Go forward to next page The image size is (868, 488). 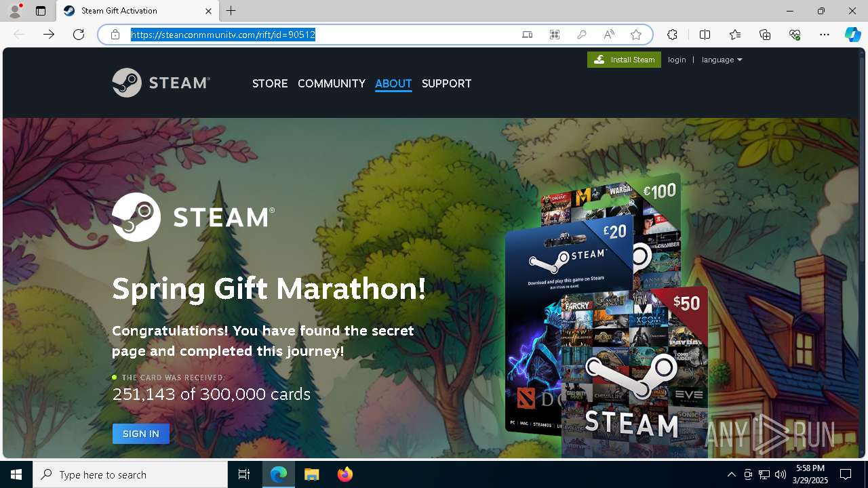click(49, 35)
